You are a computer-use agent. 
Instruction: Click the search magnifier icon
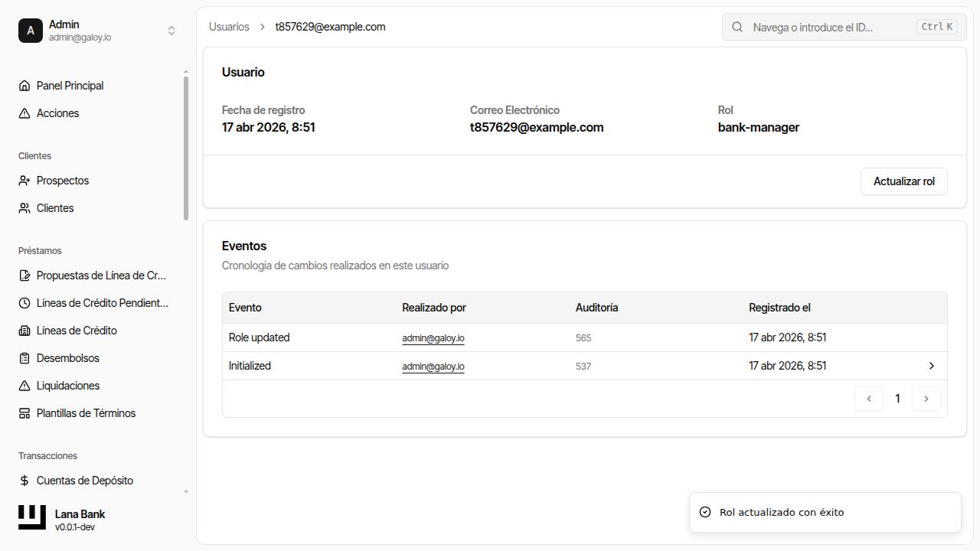pos(737,27)
